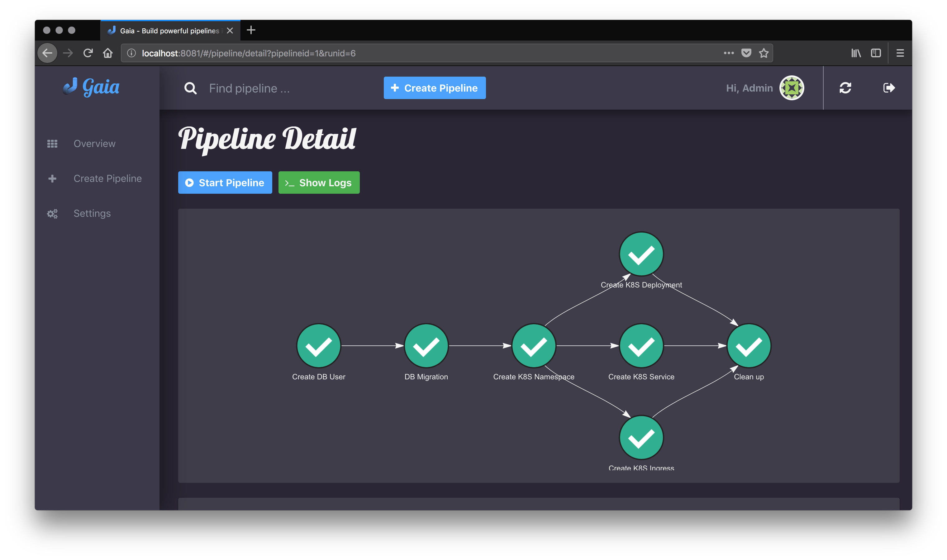Image resolution: width=947 pixels, height=560 pixels.
Task: Click the refresh sync icon in the header
Action: pyautogui.click(x=845, y=88)
